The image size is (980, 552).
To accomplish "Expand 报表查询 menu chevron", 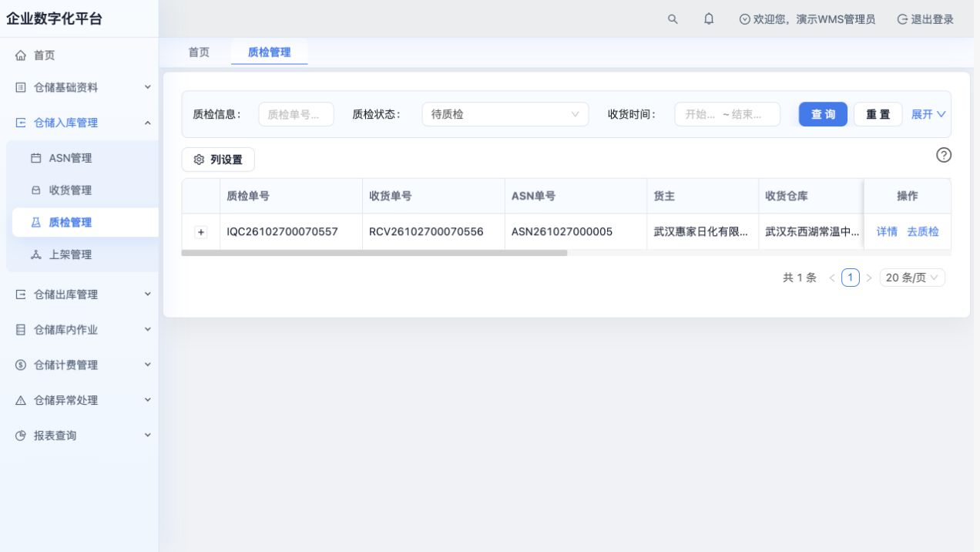I will pyautogui.click(x=148, y=435).
